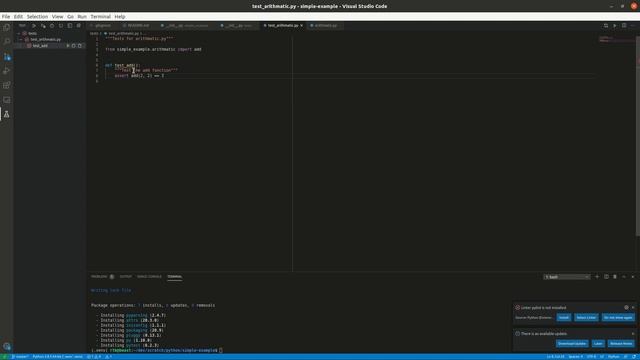
Task: Click the minimap code preview
Action: (x=617, y=39)
